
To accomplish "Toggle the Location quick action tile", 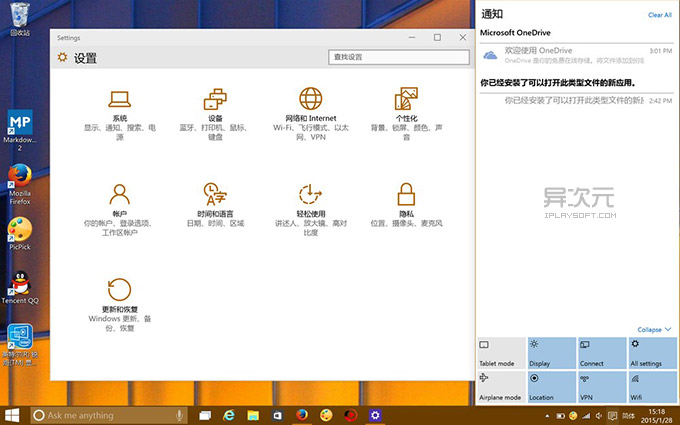I will coord(552,387).
